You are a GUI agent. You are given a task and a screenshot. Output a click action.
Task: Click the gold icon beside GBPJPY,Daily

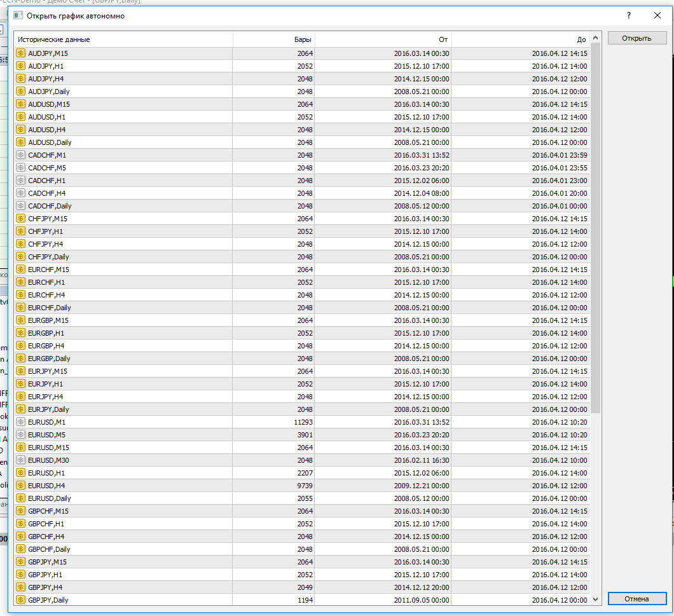(20, 600)
